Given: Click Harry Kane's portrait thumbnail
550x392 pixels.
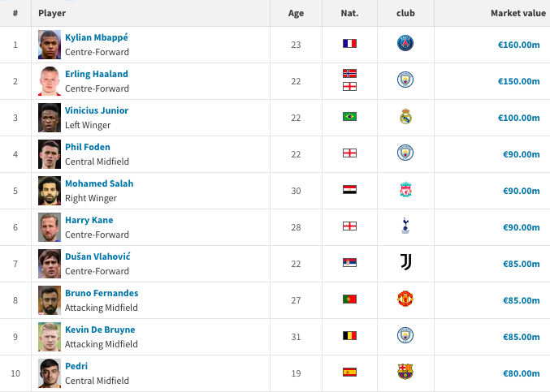Looking at the screenshot, I should (x=50, y=227).
